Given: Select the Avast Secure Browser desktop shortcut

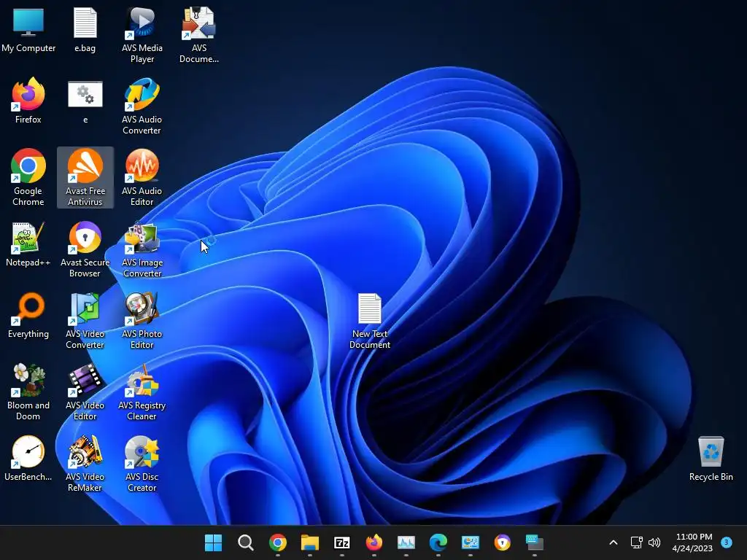Looking at the screenshot, I should pos(85,249).
